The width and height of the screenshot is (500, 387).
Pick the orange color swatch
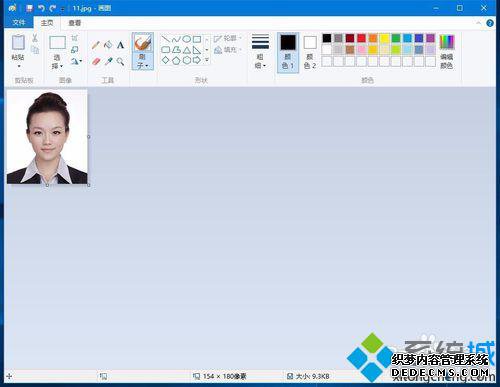pos(373,38)
